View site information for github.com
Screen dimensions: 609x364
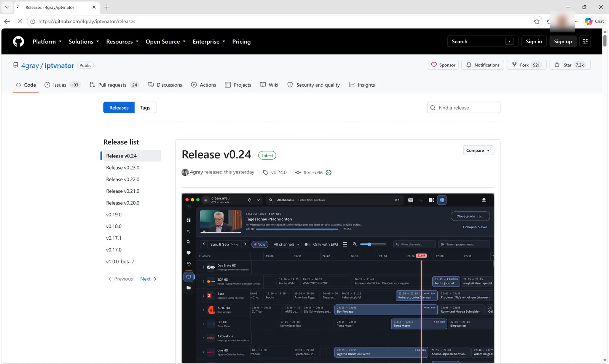coord(33,21)
